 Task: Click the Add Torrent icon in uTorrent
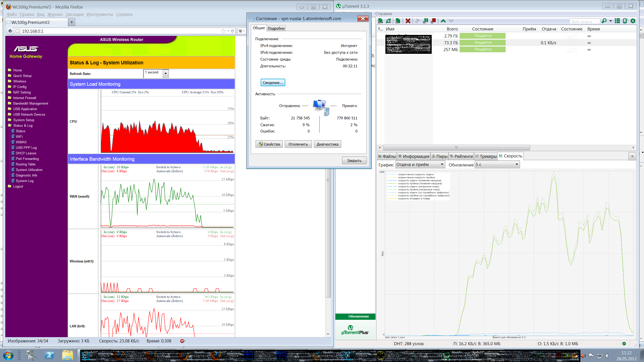click(380, 21)
